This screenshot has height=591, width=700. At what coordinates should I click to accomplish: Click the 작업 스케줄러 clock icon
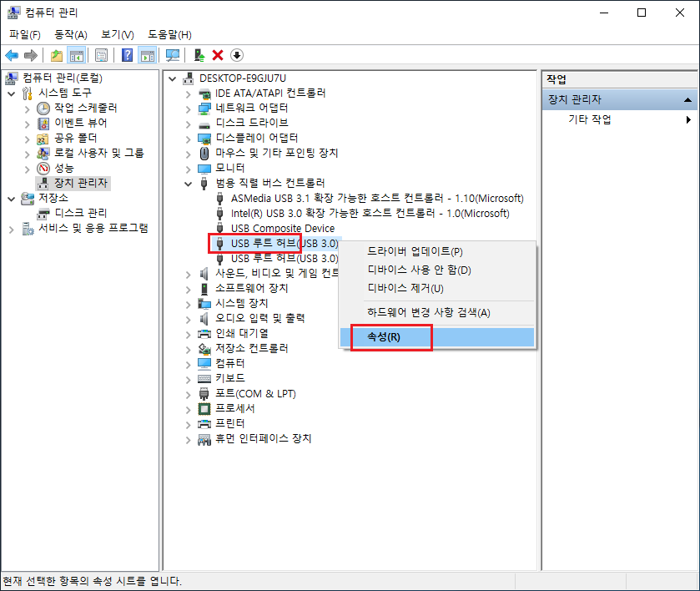point(43,109)
